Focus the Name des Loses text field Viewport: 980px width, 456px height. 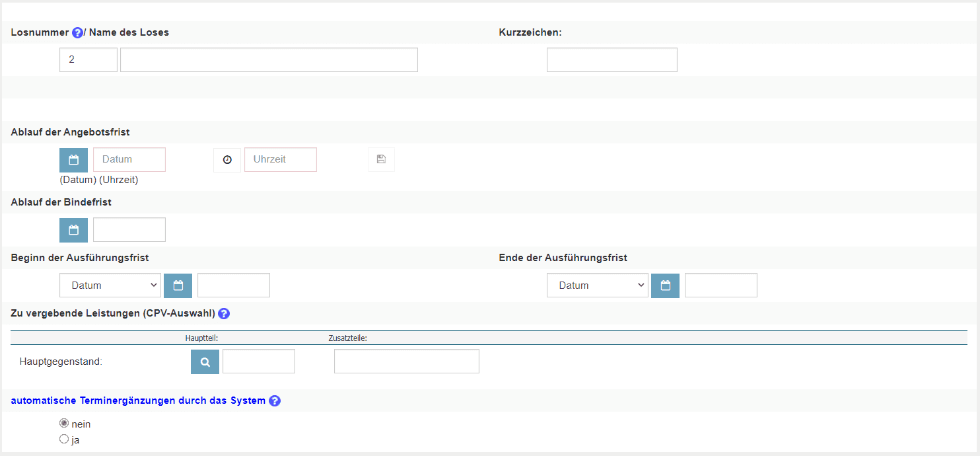pyautogui.click(x=269, y=59)
